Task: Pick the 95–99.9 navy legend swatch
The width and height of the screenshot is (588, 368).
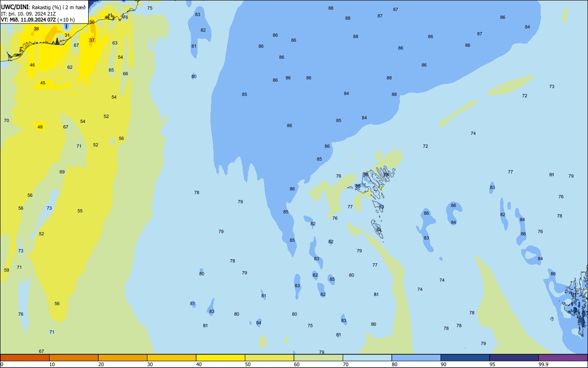Action: (x=514, y=357)
